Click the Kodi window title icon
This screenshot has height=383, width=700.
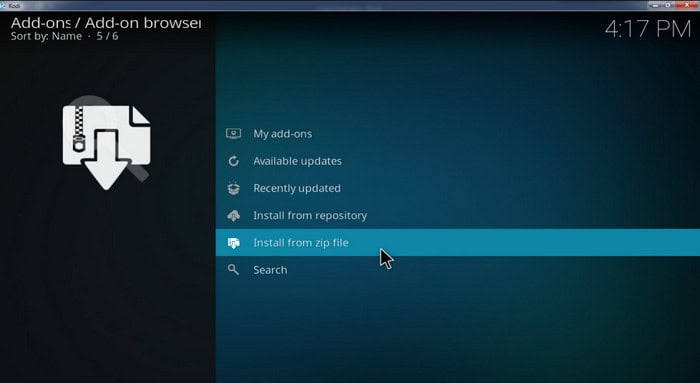[x=3, y=5]
